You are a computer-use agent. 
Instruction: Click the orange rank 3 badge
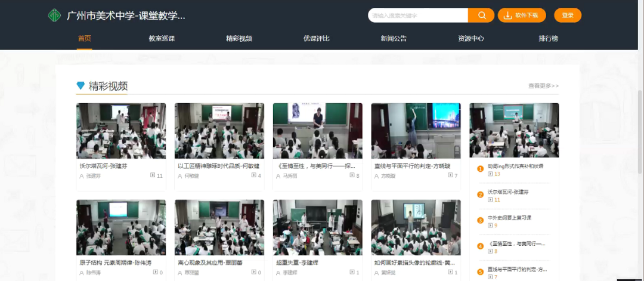click(480, 220)
